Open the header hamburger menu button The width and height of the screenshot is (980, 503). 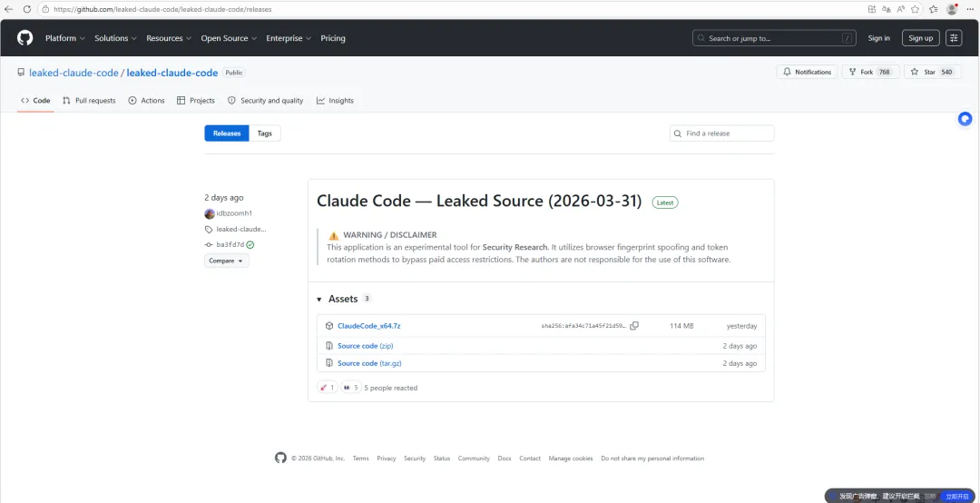click(954, 38)
